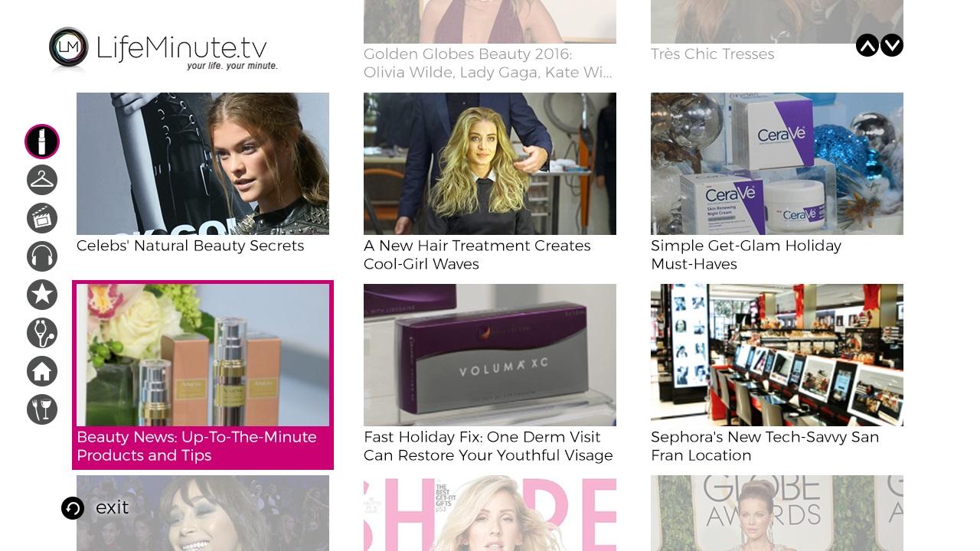Viewport: 980px width, 551px height.
Task: Open the CeraVe Holiday Must-Haves thumbnail
Action: 777,164
